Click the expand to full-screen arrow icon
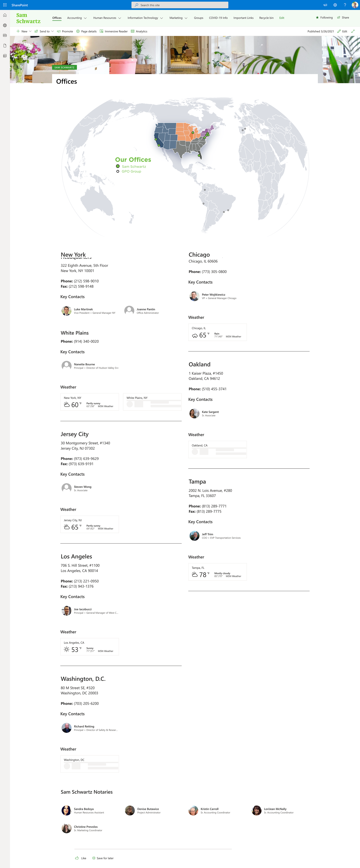Image resolution: width=360 pixels, height=868 pixels. 353,31
